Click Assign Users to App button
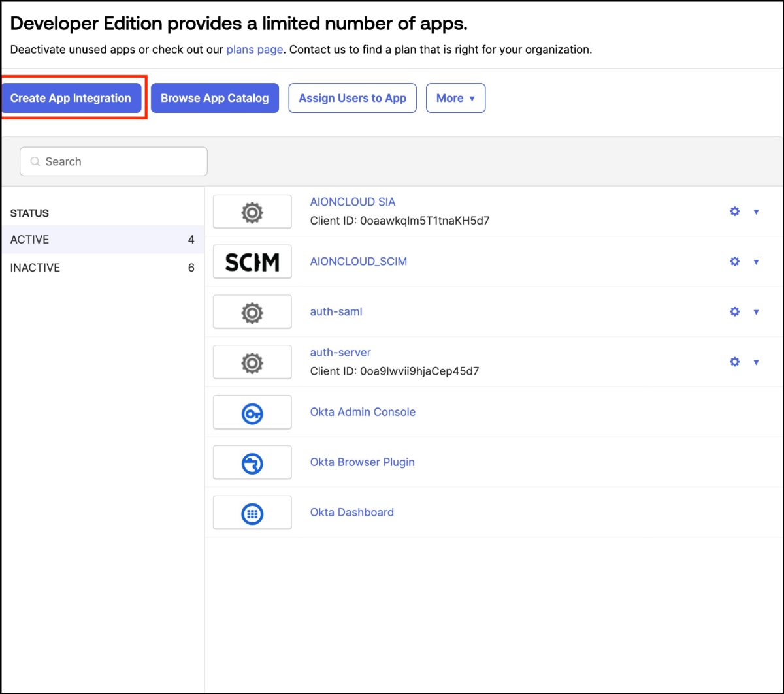 click(x=352, y=98)
